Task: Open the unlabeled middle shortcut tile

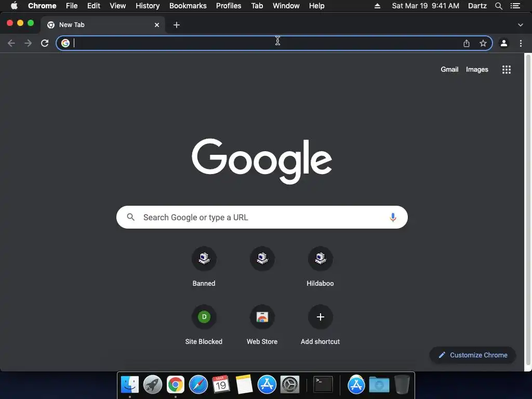Action: point(262,259)
